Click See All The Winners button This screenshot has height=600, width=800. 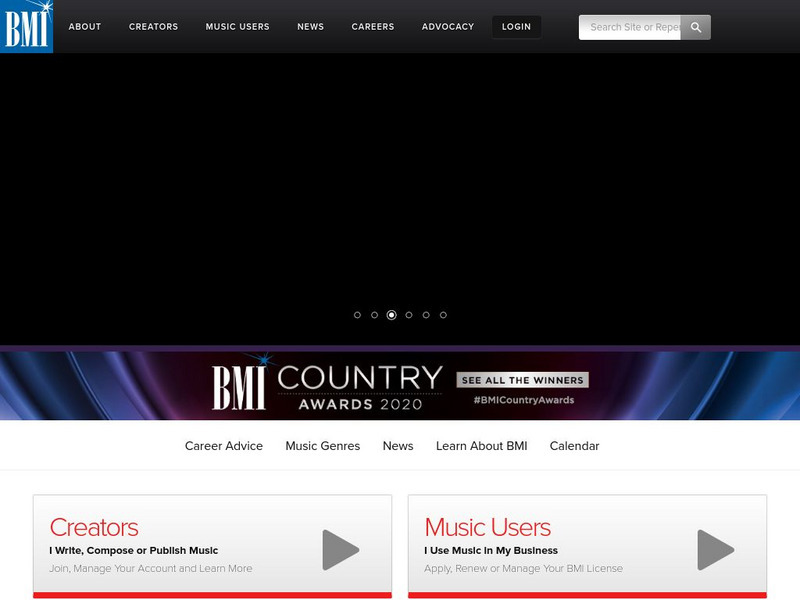coord(522,380)
